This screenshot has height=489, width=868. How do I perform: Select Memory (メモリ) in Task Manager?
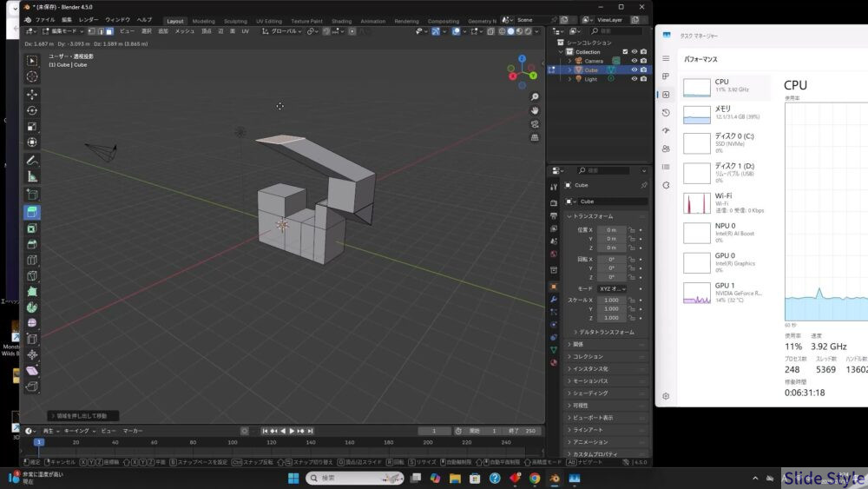coord(726,113)
